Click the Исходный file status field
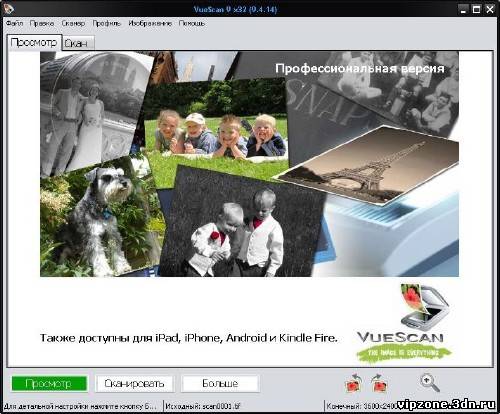The width and height of the screenshot is (500, 414). [x=243, y=406]
